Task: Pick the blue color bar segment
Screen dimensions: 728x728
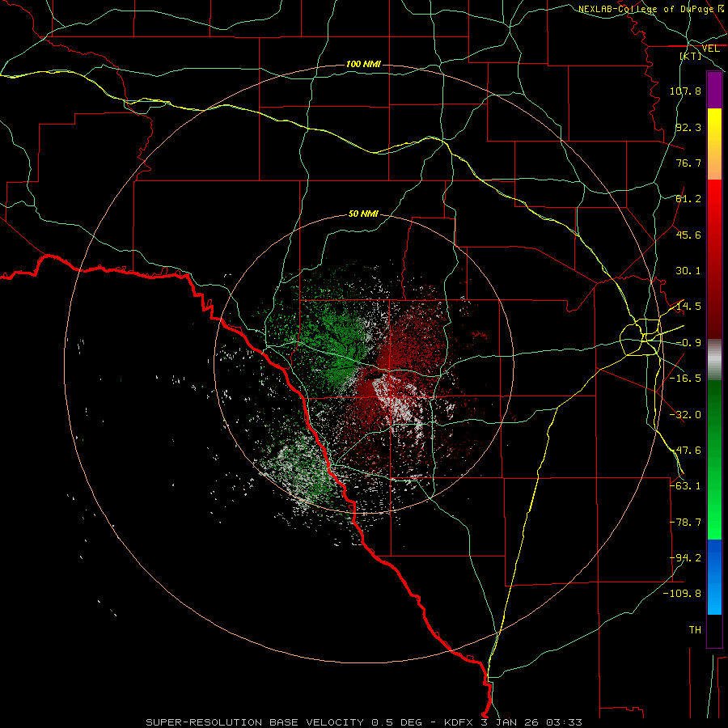Action: point(714,577)
